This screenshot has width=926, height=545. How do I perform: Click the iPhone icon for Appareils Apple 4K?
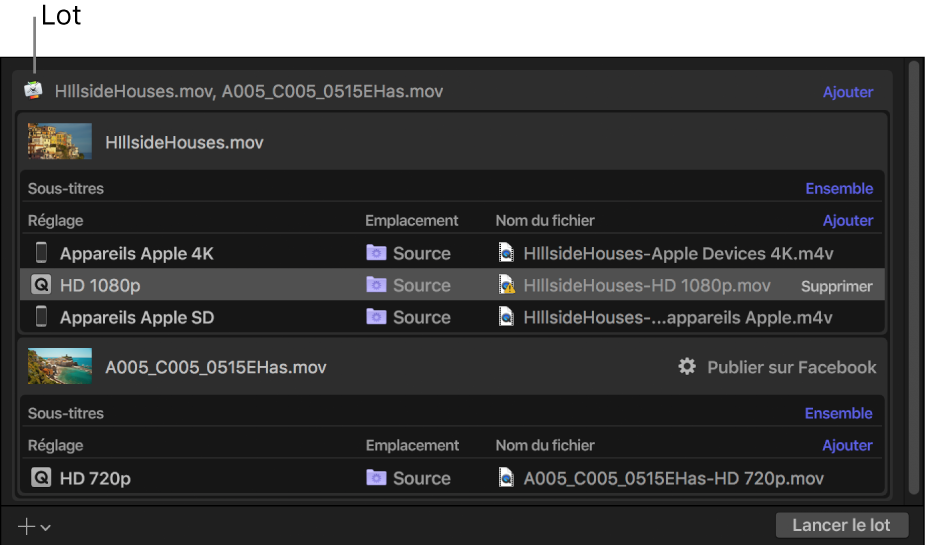pyautogui.click(x=41, y=253)
